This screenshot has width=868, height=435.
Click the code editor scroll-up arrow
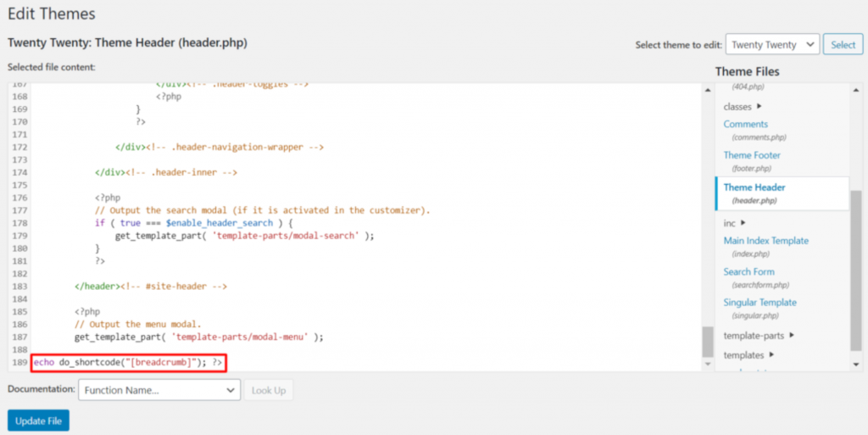point(708,90)
